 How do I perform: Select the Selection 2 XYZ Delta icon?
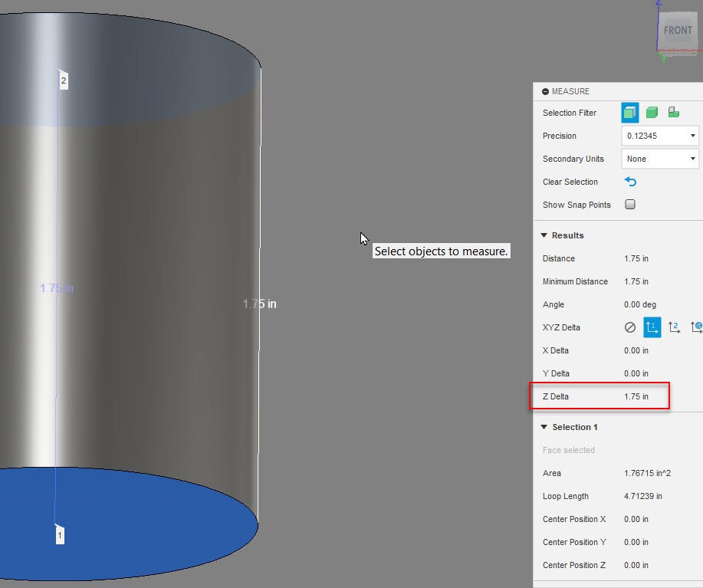(x=674, y=327)
